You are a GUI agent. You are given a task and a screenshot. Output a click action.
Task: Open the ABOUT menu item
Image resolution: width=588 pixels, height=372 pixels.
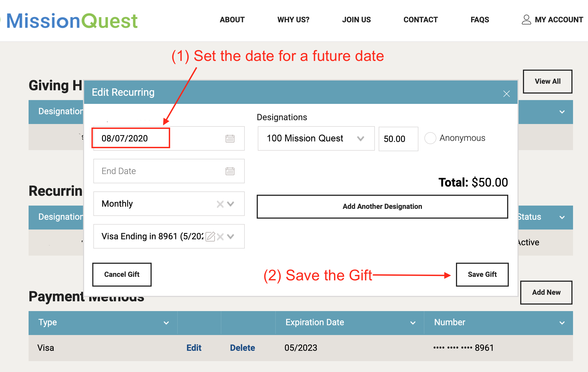click(x=232, y=20)
